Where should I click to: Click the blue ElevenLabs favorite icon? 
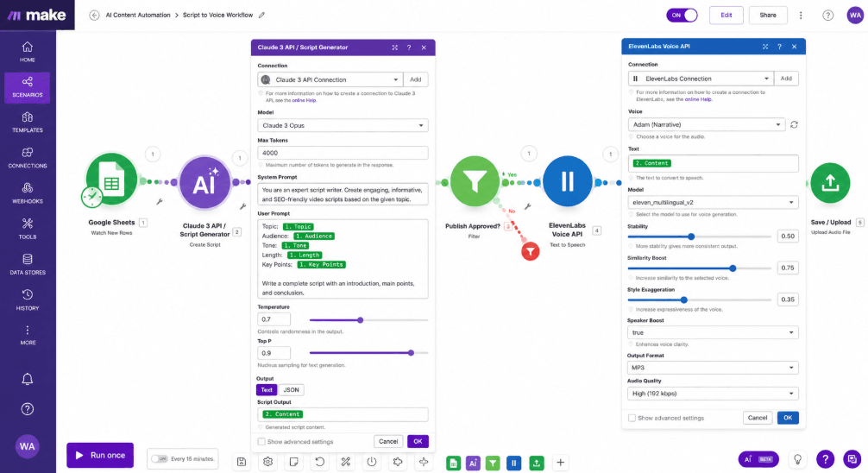click(513, 463)
